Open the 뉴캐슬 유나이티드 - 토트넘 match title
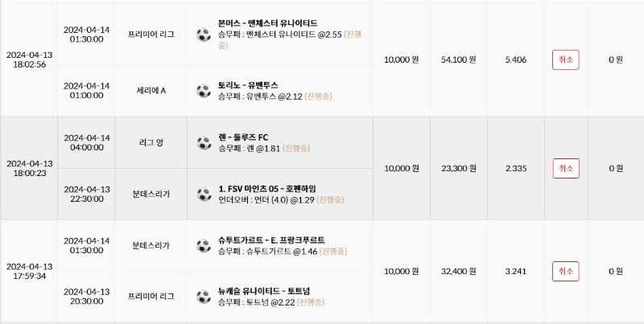Image resolution: width=644 pixels, height=324 pixels. click(x=264, y=291)
